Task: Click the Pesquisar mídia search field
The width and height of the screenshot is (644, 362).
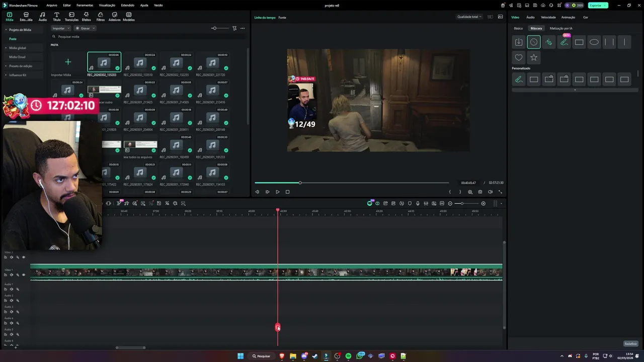Action: tap(148, 37)
